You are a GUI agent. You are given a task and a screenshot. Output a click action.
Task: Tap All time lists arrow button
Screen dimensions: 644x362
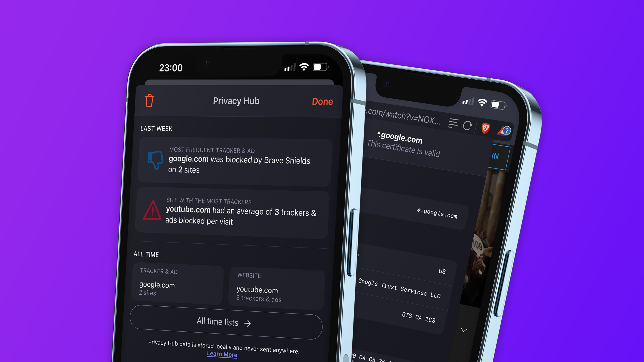coord(228,322)
